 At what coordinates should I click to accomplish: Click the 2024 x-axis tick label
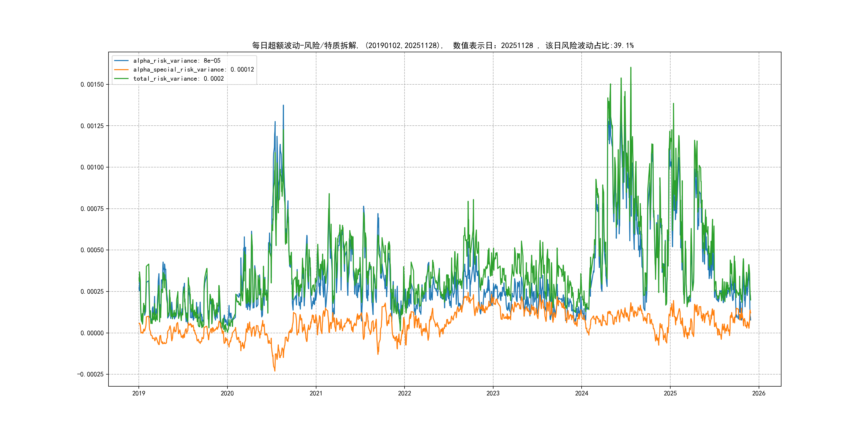pos(582,393)
